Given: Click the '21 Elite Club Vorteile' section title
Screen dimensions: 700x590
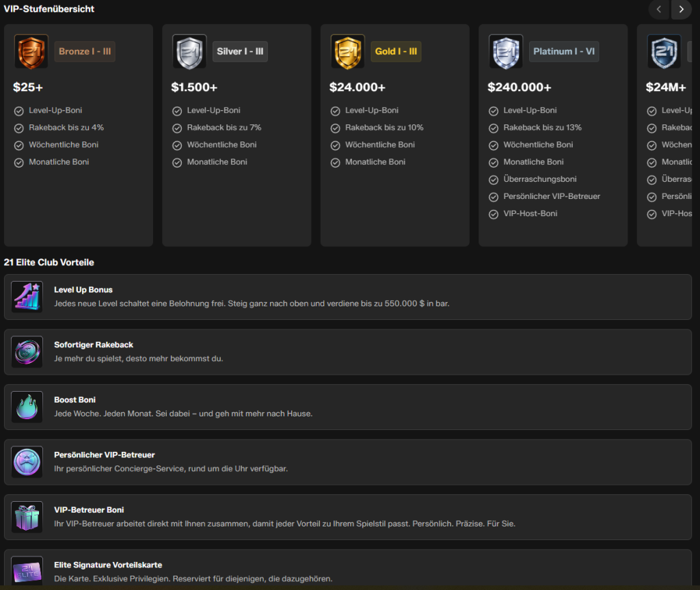Looking at the screenshot, I should pos(49,262).
